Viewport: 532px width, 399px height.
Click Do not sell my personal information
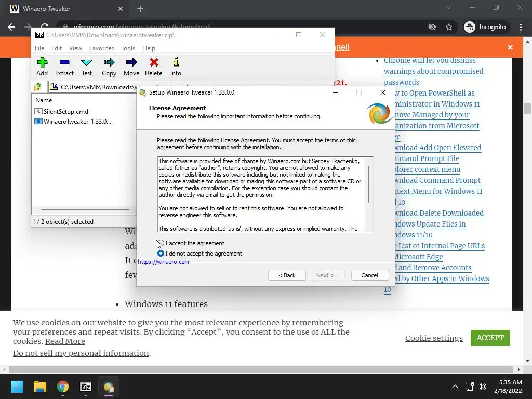[x=81, y=353]
